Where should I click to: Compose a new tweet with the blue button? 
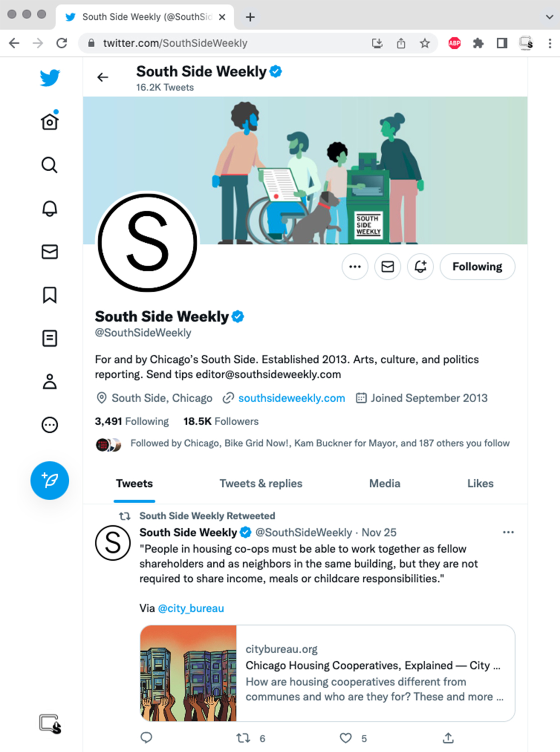[x=50, y=480]
